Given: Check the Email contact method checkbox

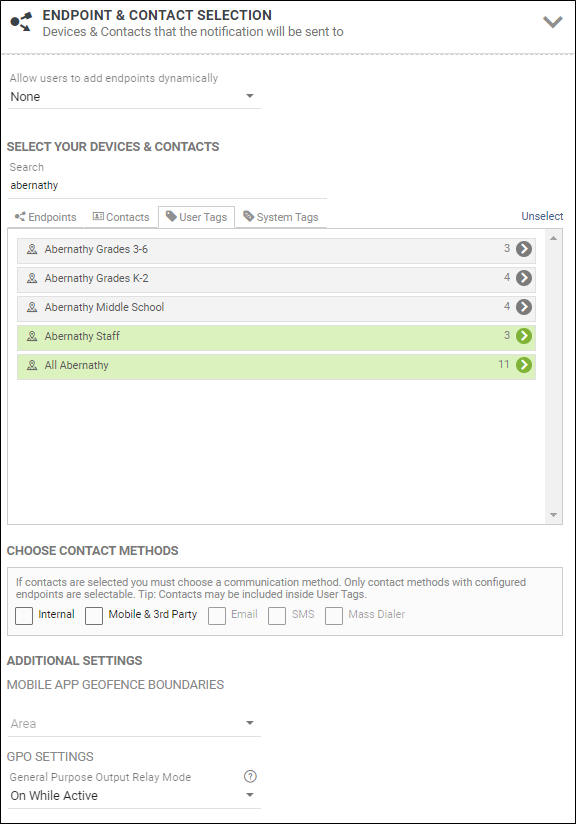Looking at the screenshot, I should coord(217,616).
